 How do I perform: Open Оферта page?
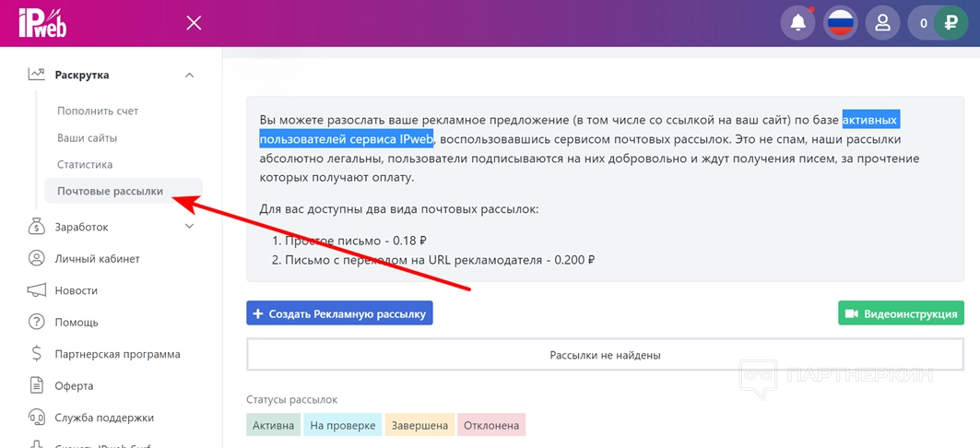[x=74, y=386]
